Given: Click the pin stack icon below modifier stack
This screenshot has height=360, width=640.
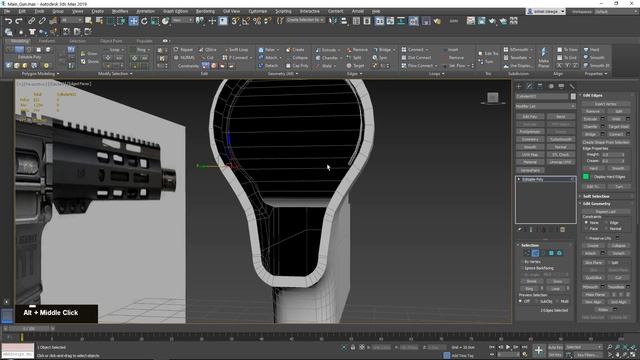Looking at the screenshot, I should [x=520, y=230].
